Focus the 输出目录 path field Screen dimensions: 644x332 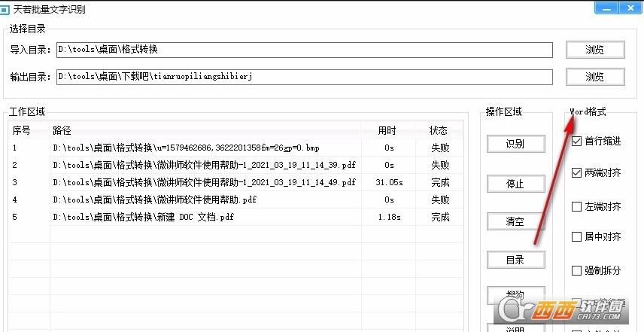point(305,77)
